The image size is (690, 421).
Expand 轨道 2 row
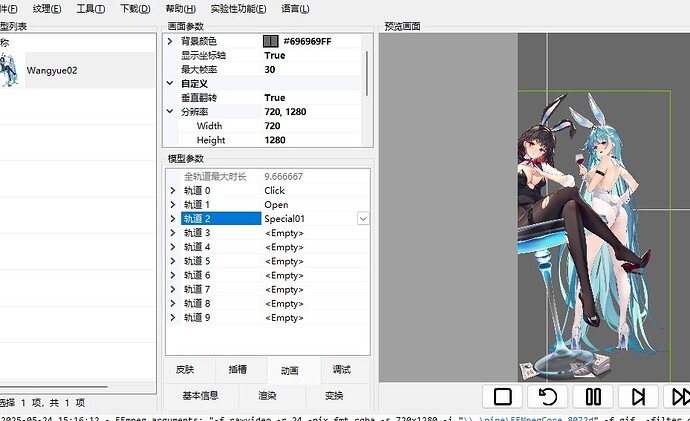click(x=172, y=219)
